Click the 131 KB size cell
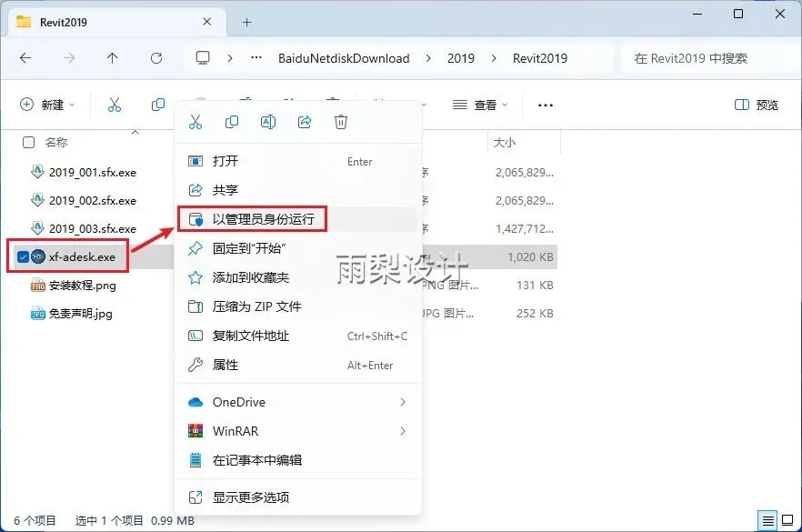This screenshot has width=802, height=532. coord(535,286)
